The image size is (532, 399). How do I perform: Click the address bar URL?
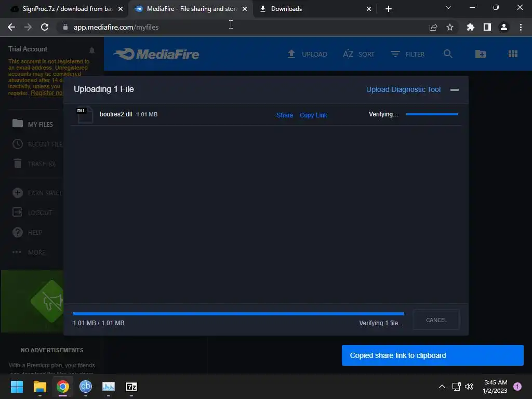coord(116,27)
